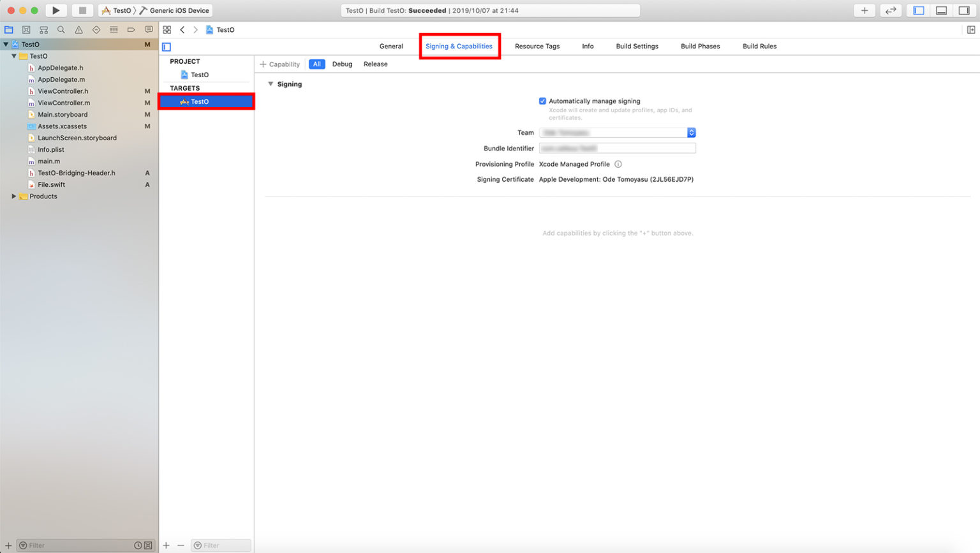Open the Source Control navigator
This screenshot has height=553, width=980.
[26, 29]
